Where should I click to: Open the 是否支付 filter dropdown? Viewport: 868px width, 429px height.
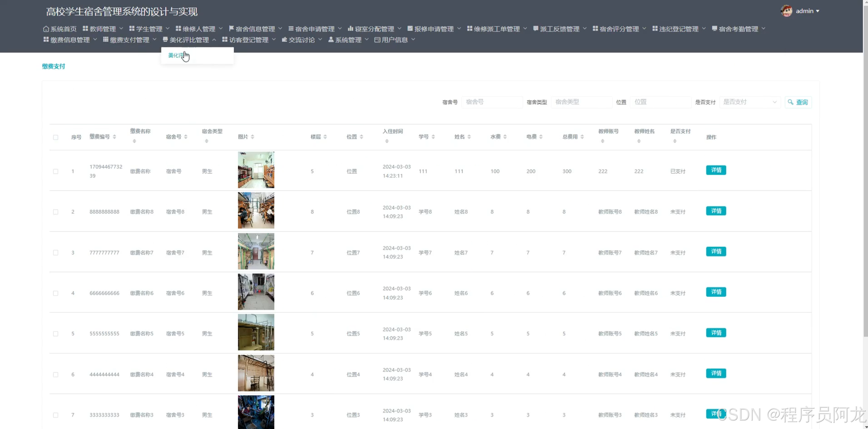tap(749, 102)
